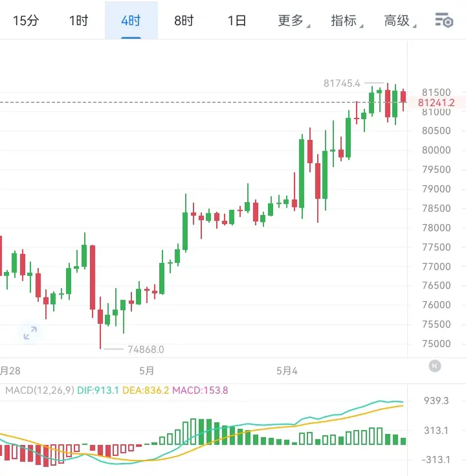Click the 939.3 MACD axis label
Viewport: 466px width, 476px height.
tap(436, 401)
